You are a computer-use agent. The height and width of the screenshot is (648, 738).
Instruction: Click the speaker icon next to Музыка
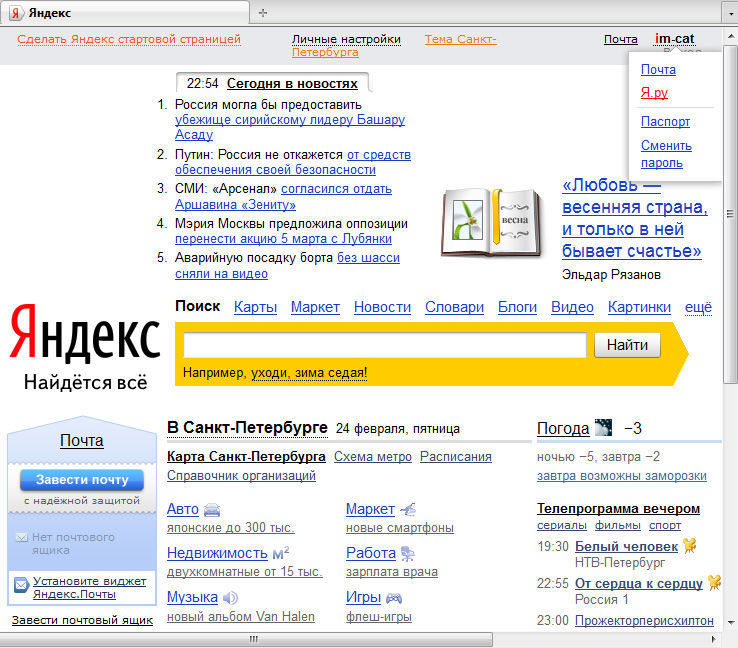coord(230,598)
